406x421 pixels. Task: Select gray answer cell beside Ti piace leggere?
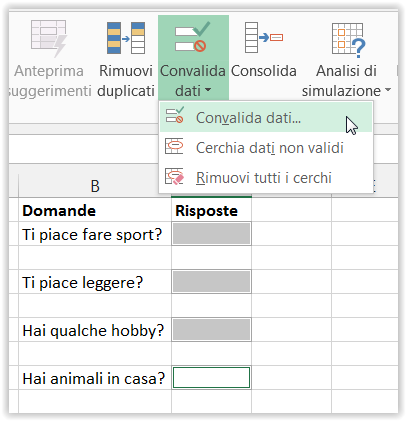click(x=211, y=282)
